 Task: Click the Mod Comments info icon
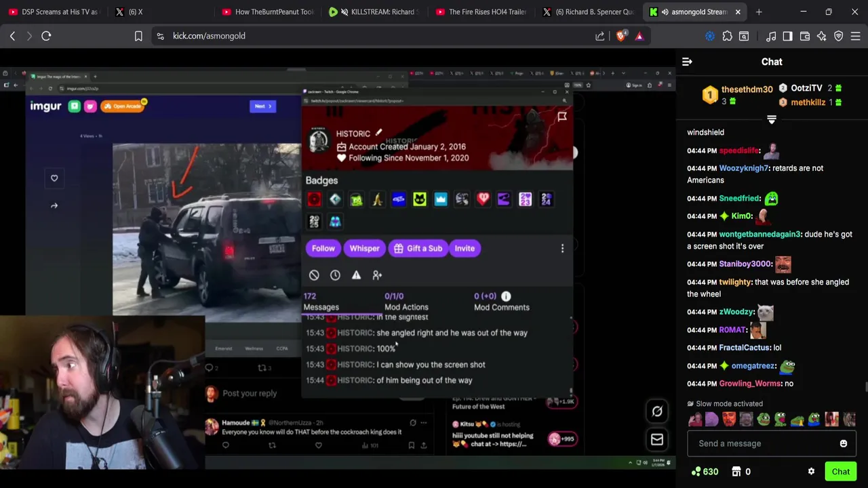[x=506, y=296]
